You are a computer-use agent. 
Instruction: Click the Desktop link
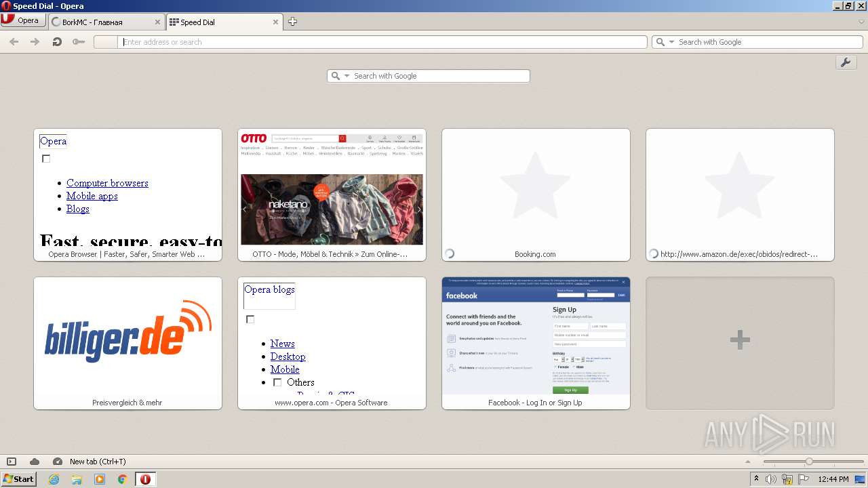(288, 357)
